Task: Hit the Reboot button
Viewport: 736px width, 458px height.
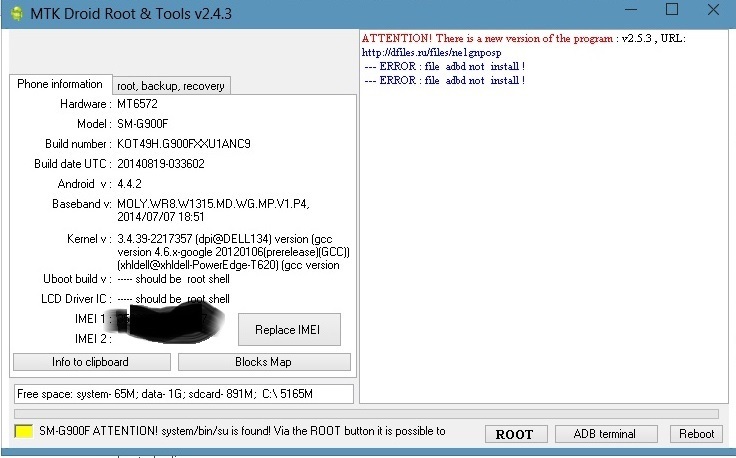Action: coord(696,434)
